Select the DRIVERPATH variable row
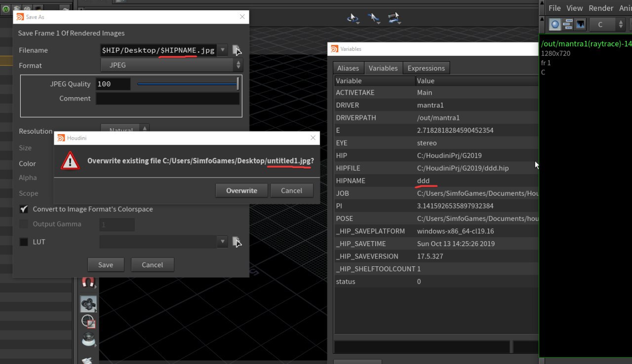 [436, 118]
